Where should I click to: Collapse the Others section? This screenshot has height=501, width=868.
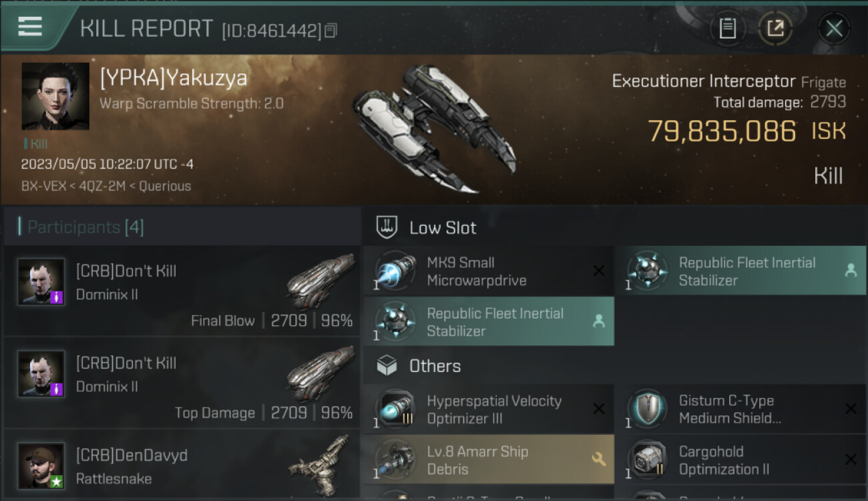click(x=435, y=366)
